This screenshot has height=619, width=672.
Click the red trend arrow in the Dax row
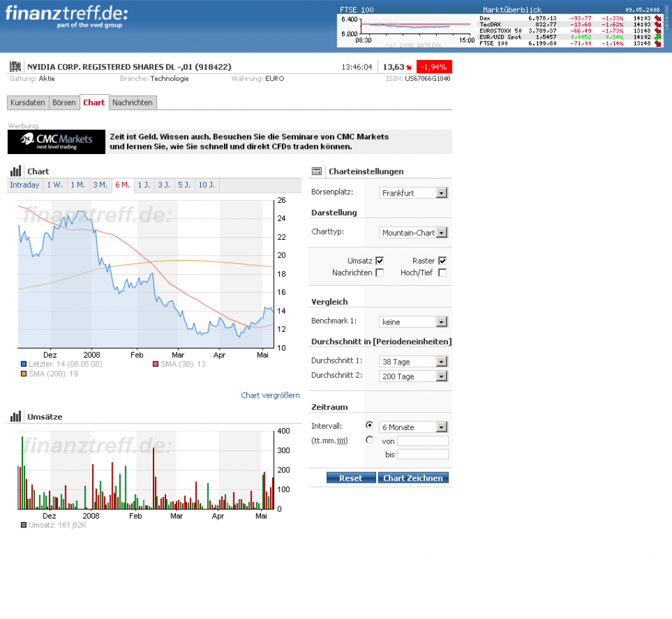coord(658,18)
